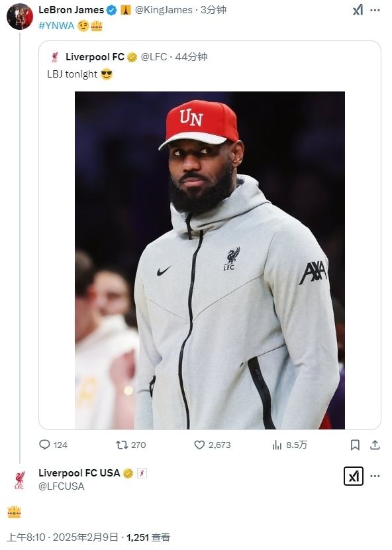The height and width of the screenshot is (550, 392).
Task: Open view analytics bar chart icon
Action: coord(277,445)
